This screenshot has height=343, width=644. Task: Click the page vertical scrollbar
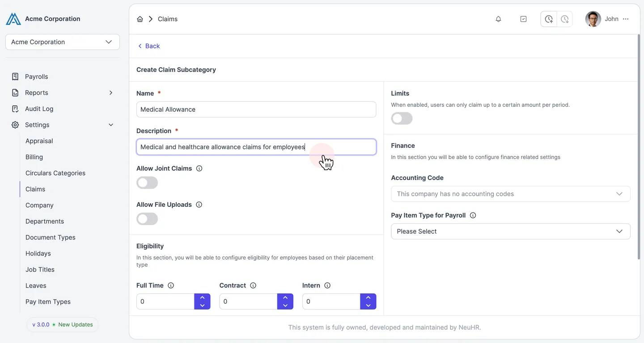[638, 147]
